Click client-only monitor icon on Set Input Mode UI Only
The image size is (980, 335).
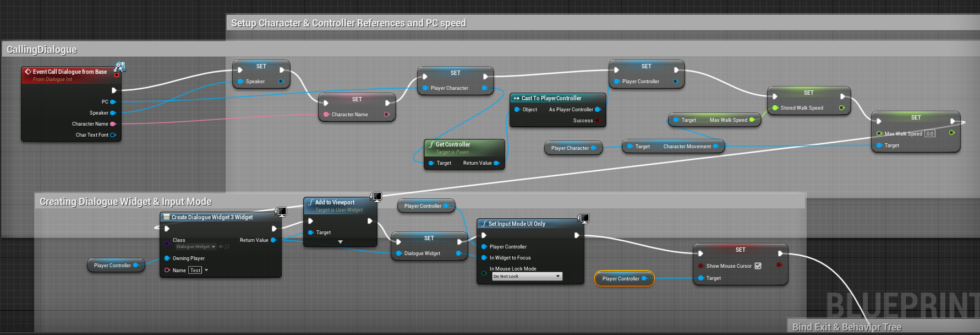point(584,219)
